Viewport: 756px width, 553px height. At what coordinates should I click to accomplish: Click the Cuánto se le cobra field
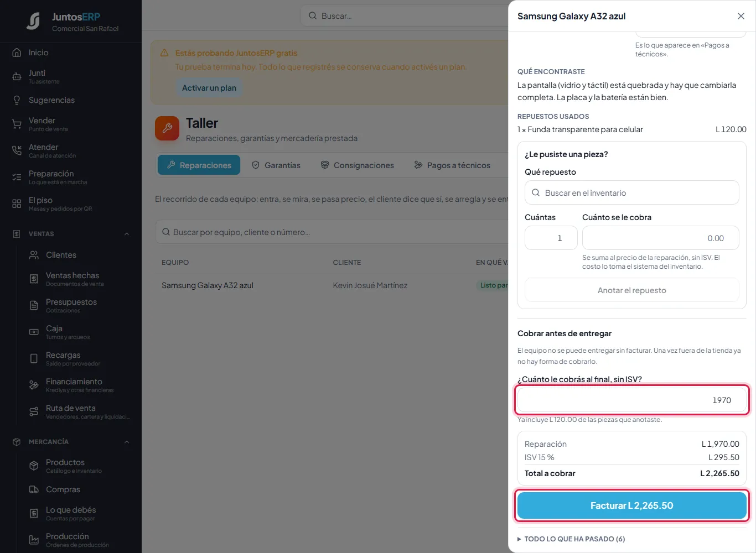tap(661, 238)
